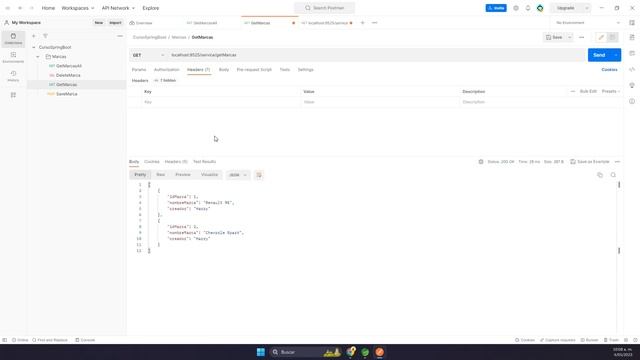Open the Code snippet icon in right sidebar

pyautogui.click(x=632, y=69)
